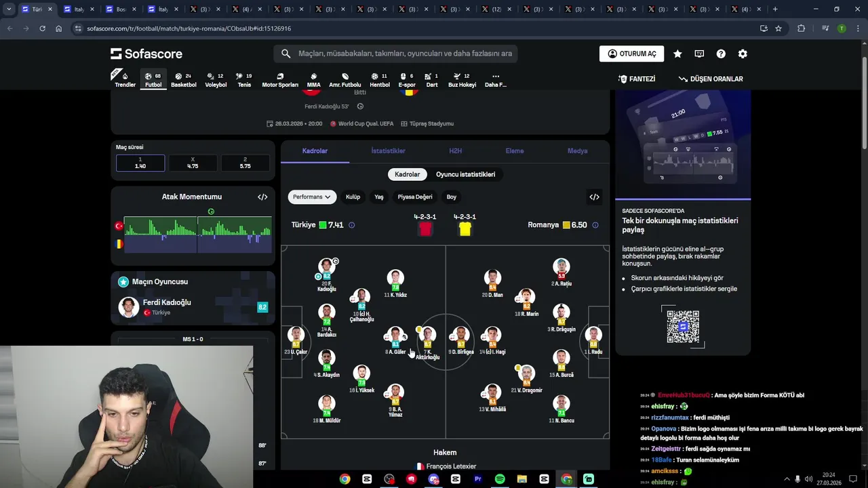
Task: Open embed code for Atak Momentumu
Action: [x=262, y=197]
